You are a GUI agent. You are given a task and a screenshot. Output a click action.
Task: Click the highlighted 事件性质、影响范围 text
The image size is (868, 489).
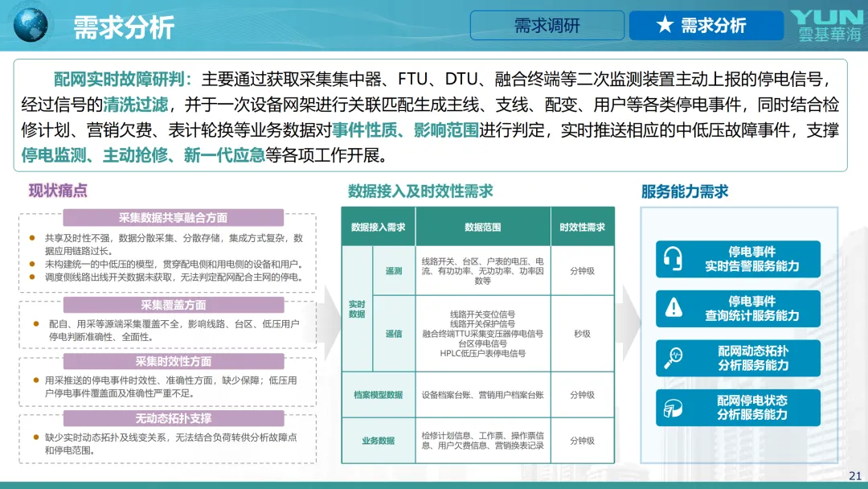[405, 130]
